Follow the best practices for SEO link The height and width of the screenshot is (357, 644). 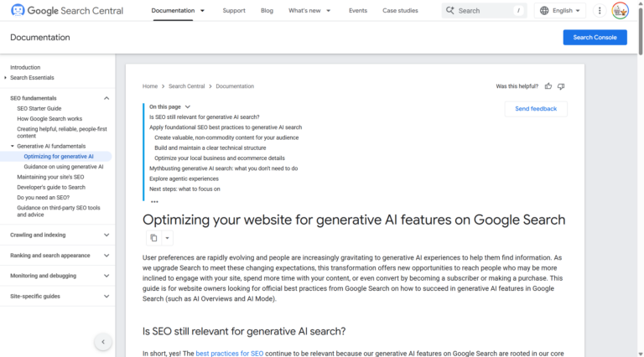pos(230,354)
